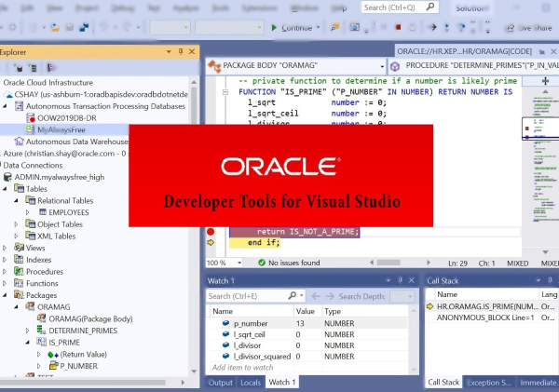
Task: Open the 100 % zoom dropdown
Action: coord(239,263)
